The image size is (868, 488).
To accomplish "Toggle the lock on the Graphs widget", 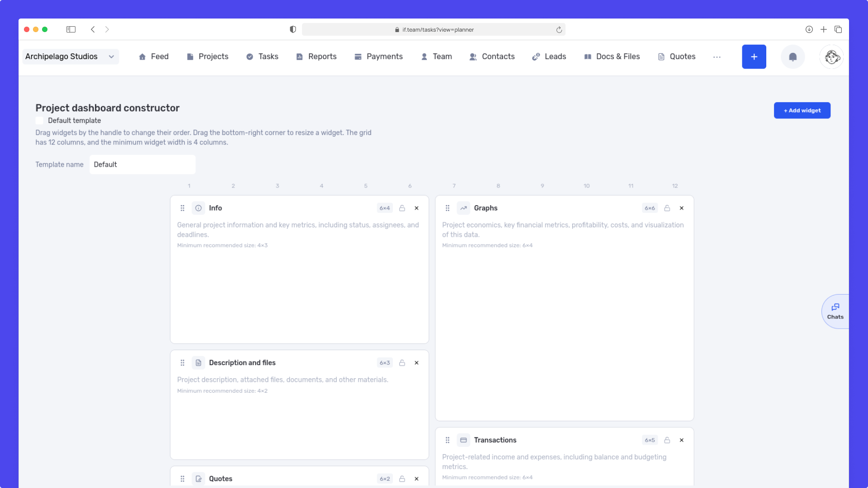I will coord(667,208).
